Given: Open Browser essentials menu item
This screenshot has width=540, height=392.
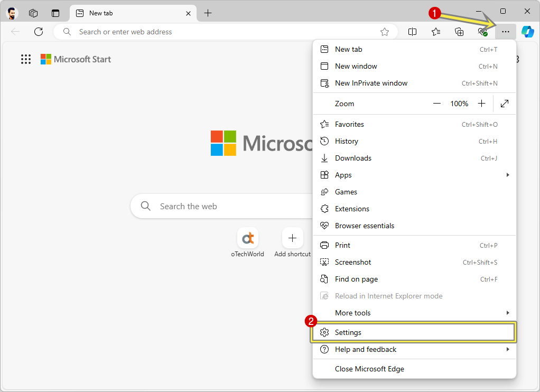Looking at the screenshot, I should pos(414,226).
